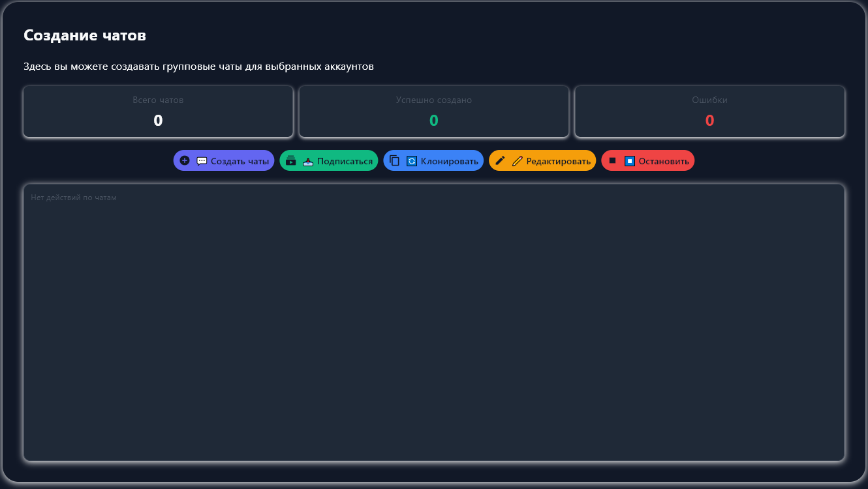This screenshot has height=489, width=868.
Task: Click the copy pages icon on Клонировать button
Action: (x=395, y=160)
